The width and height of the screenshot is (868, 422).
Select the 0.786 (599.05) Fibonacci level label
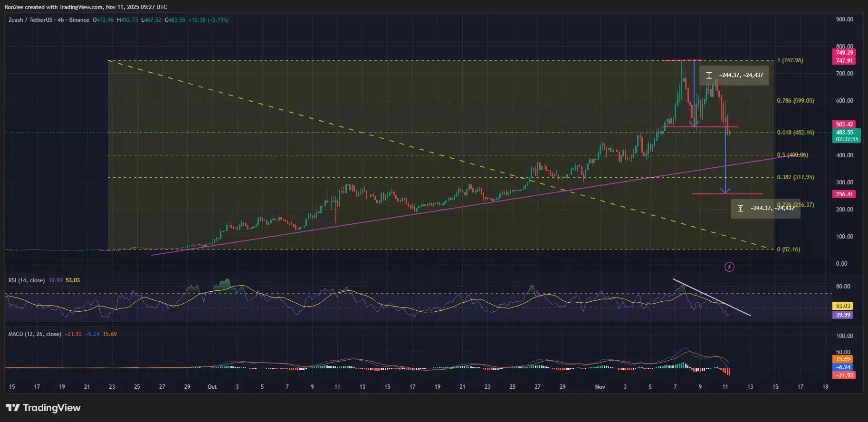tap(795, 101)
